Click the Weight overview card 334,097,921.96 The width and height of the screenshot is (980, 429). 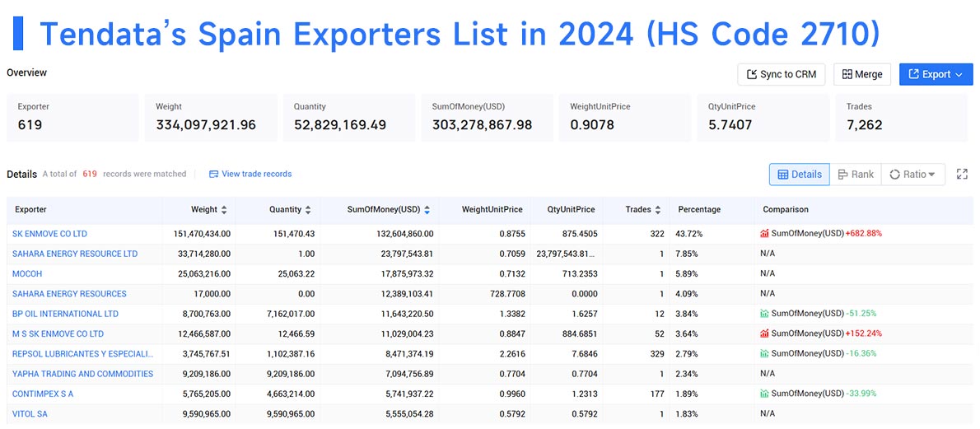pos(211,118)
